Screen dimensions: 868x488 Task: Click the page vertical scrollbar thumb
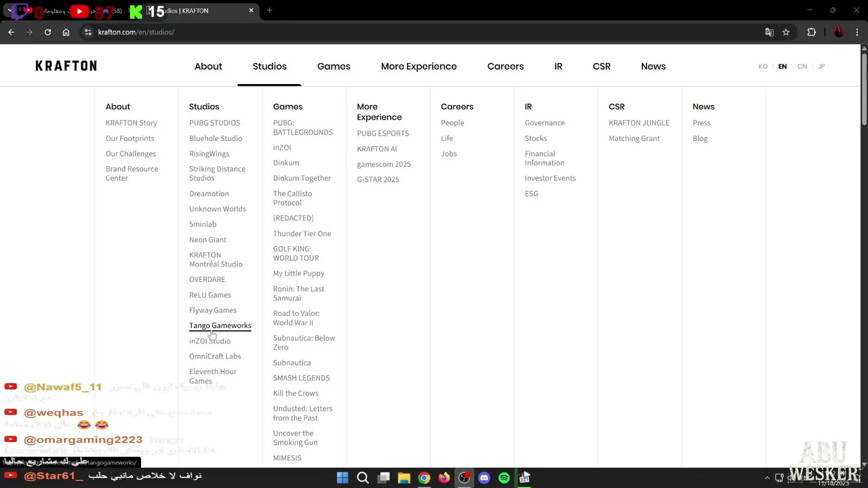(x=864, y=88)
